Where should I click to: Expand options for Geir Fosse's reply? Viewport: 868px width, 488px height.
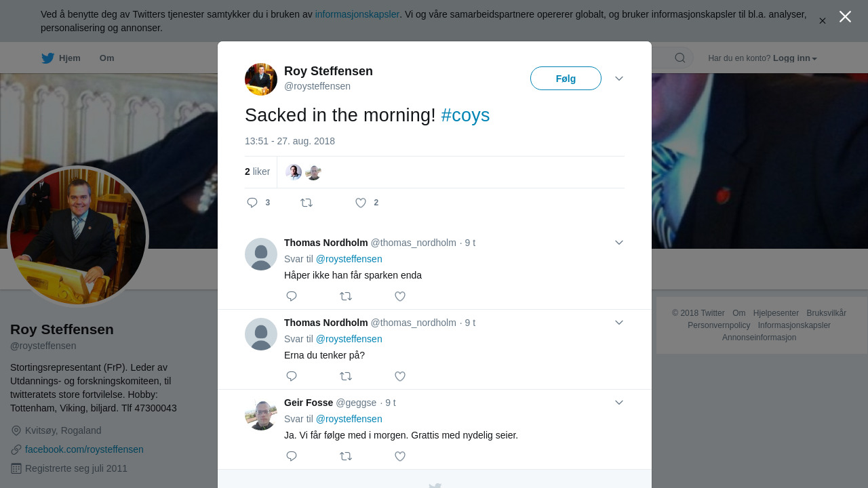pos(619,403)
